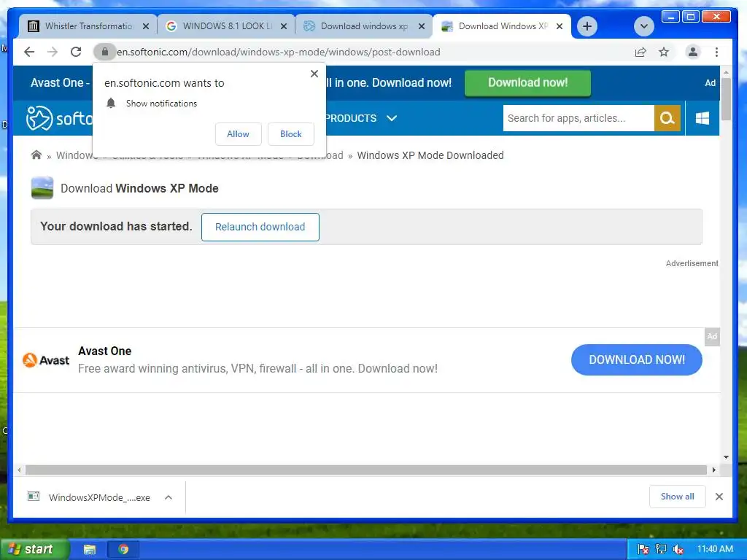The height and width of the screenshot is (560, 747).
Task: Close the Download windows xp tab
Action: pyautogui.click(x=422, y=26)
